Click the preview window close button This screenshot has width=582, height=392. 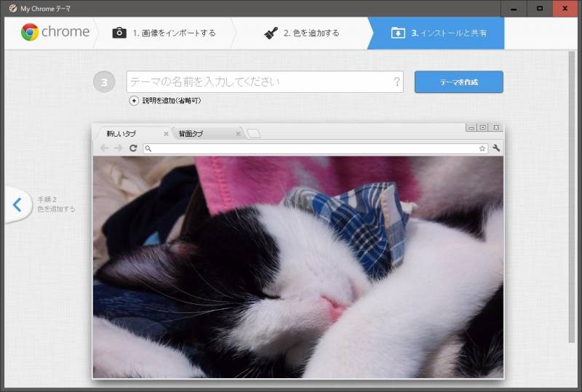(x=496, y=127)
